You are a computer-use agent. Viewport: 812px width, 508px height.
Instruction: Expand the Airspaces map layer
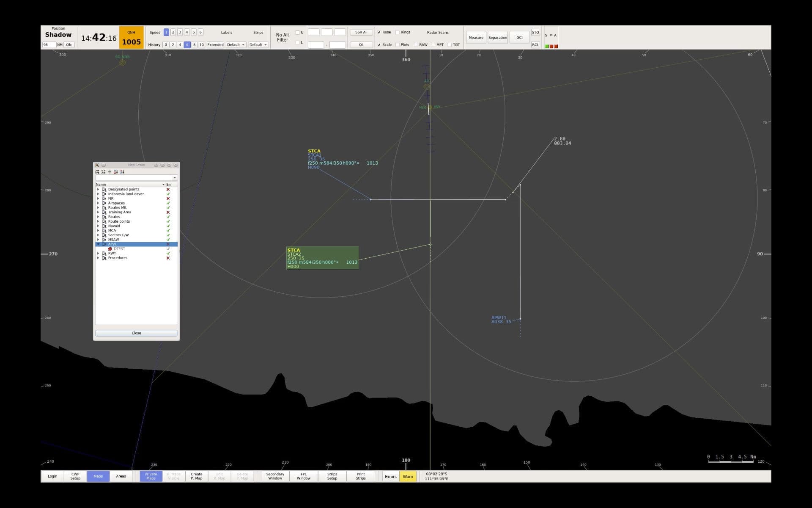click(x=99, y=203)
